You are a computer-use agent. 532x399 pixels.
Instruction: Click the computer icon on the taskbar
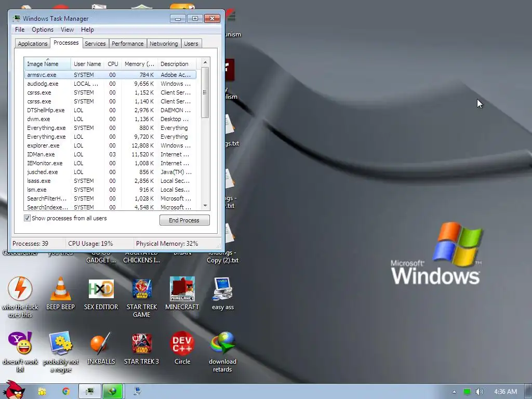(137, 392)
